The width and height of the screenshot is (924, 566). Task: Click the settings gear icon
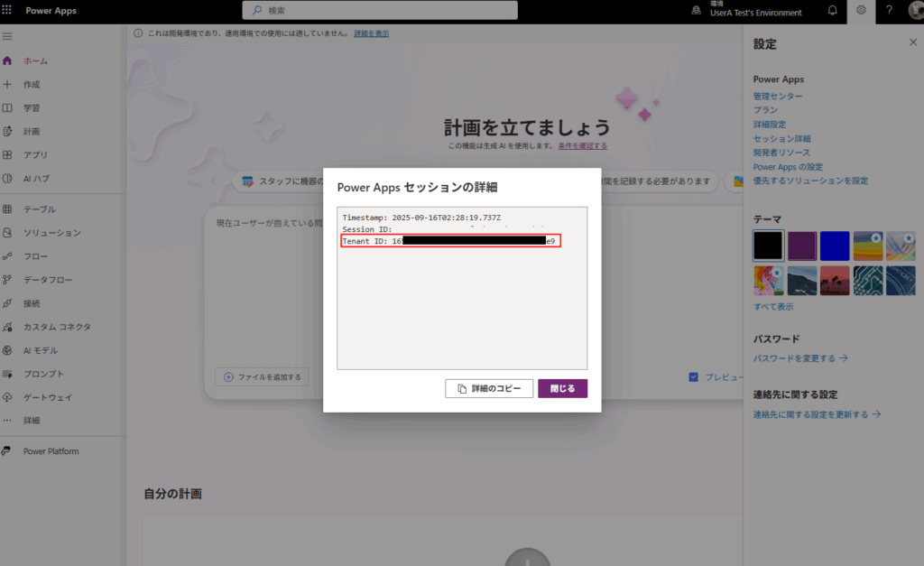click(x=861, y=11)
